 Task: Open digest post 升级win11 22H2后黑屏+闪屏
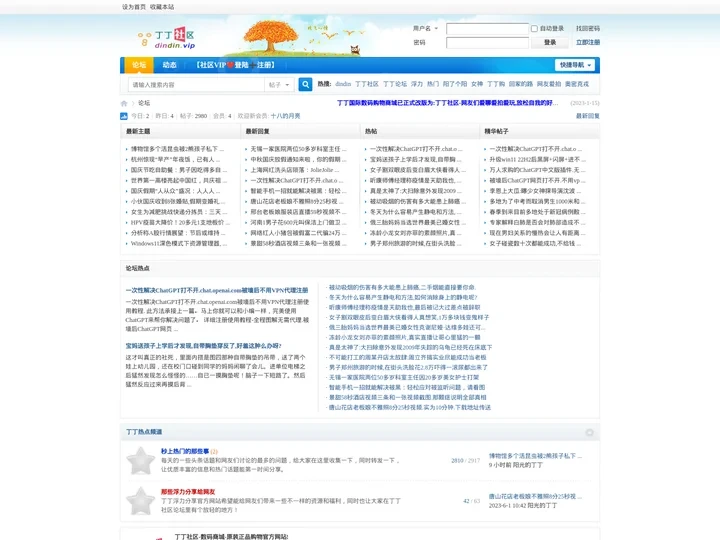click(x=537, y=159)
